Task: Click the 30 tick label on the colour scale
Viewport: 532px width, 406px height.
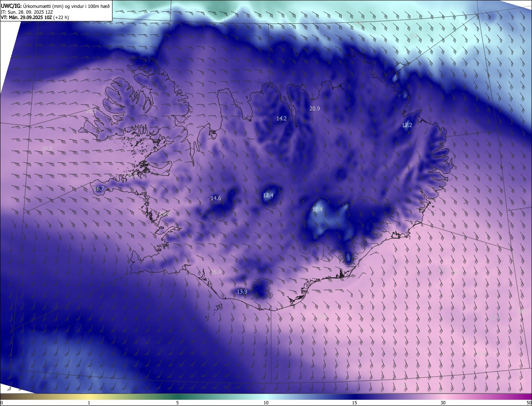Action: (443, 403)
